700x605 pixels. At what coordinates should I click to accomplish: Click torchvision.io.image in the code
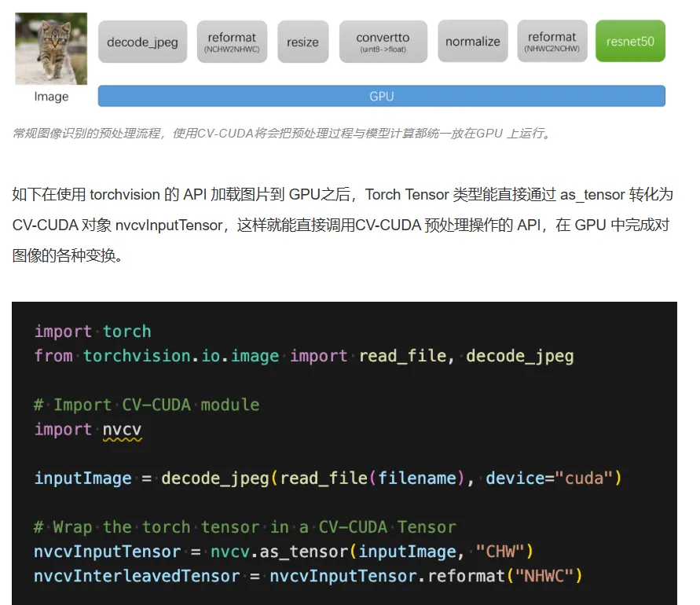pos(181,356)
